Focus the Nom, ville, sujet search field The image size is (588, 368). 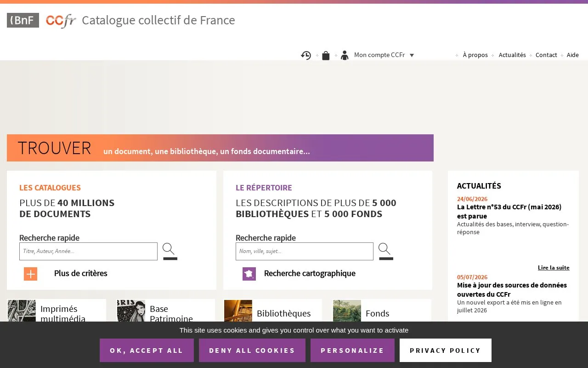305,251
